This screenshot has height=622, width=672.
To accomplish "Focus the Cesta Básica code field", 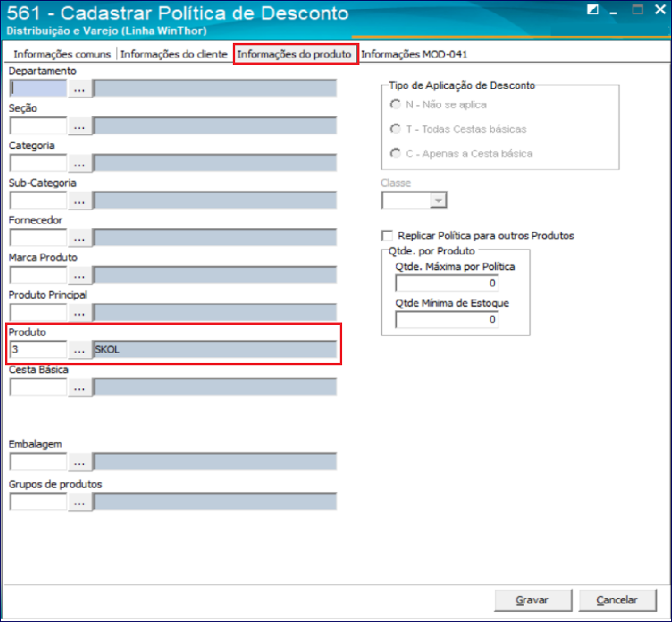I will coord(38,387).
